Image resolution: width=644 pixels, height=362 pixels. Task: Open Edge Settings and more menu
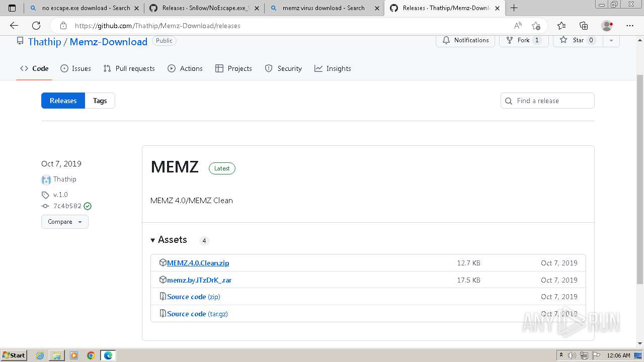[630, 26]
